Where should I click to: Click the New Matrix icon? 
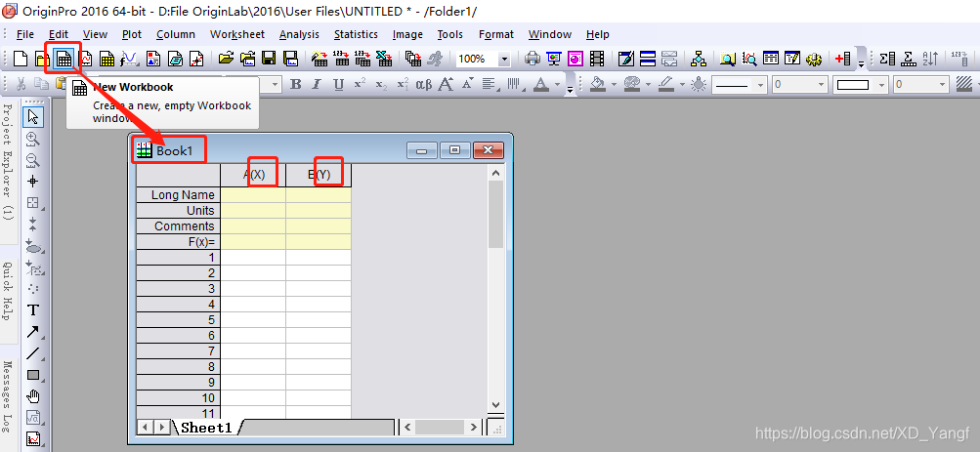[x=107, y=60]
